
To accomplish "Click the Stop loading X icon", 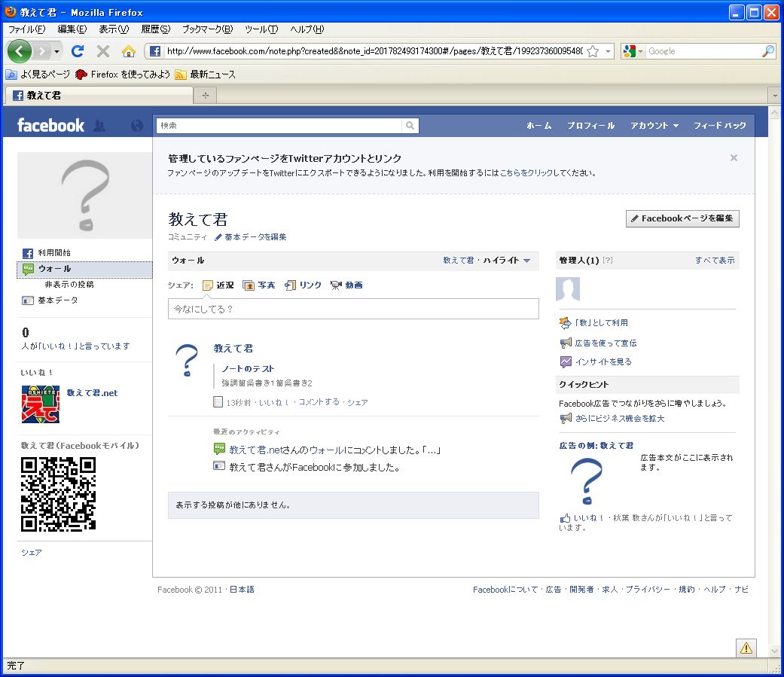I will pos(103,51).
